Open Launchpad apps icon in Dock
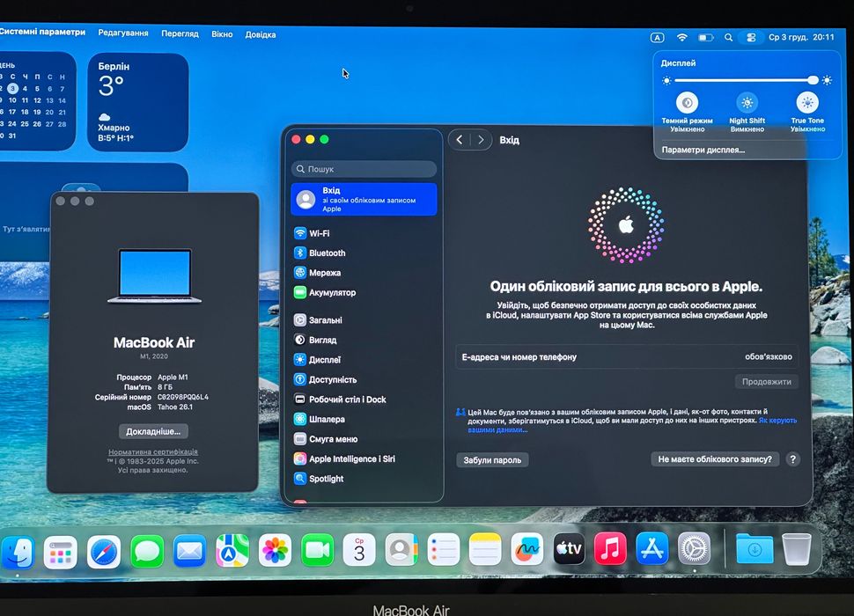The width and height of the screenshot is (854, 616). pos(61,552)
